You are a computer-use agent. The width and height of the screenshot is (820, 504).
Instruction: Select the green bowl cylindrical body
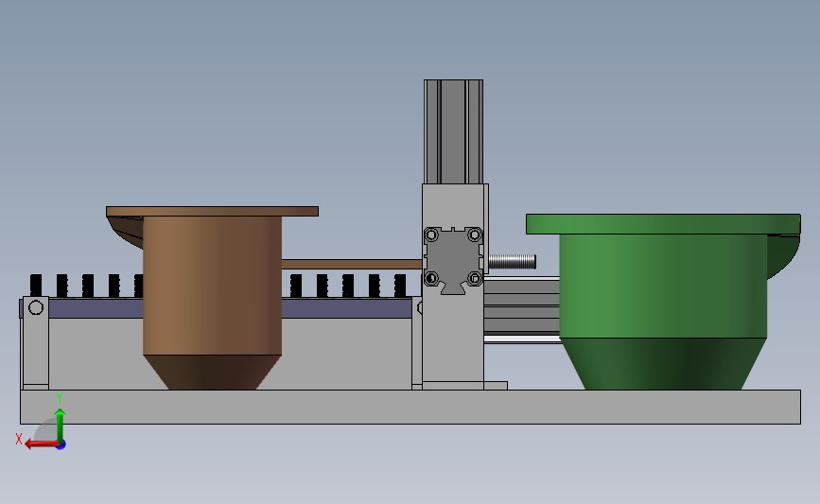663,286
